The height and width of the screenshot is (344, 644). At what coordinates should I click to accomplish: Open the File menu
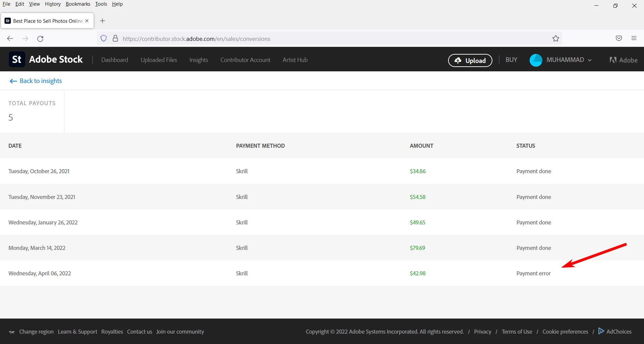coord(6,4)
